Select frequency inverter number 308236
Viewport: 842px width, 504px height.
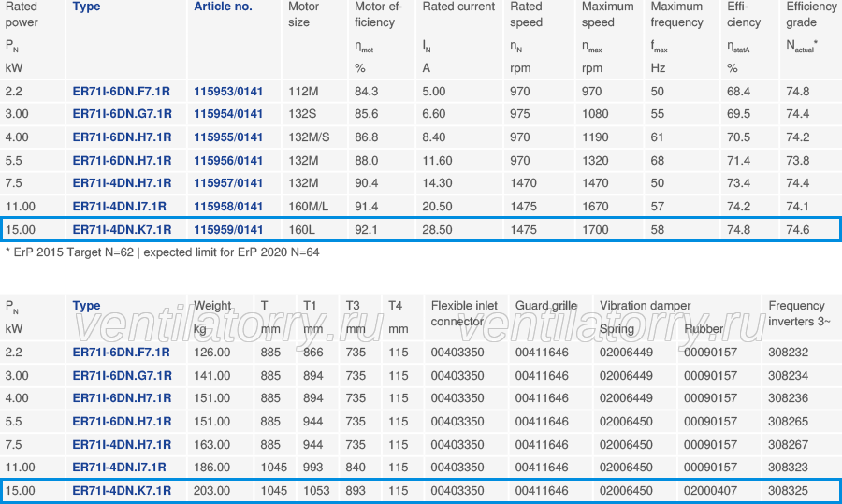(x=788, y=398)
